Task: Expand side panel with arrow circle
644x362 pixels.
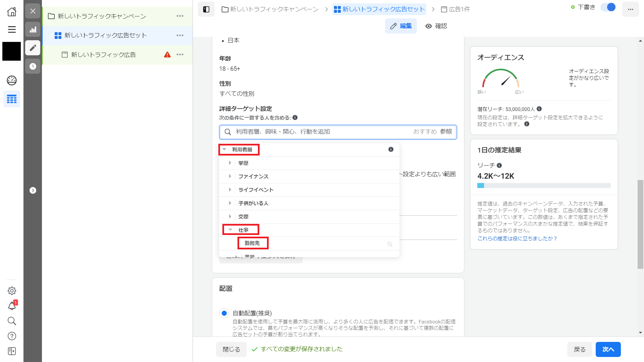Action: (x=33, y=190)
